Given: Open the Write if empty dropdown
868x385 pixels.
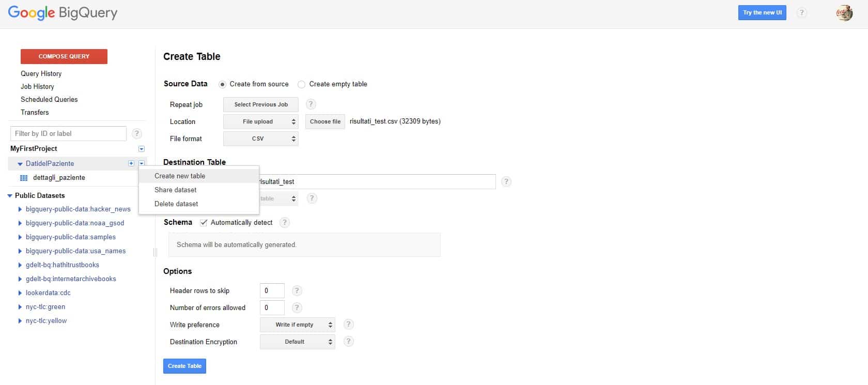Looking at the screenshot, I should tap(298, 325).
